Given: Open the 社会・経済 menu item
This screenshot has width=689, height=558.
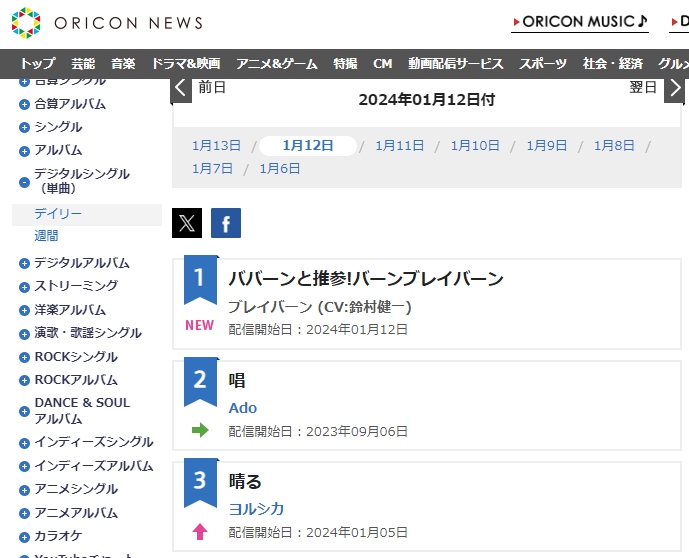Looking at the screenshot, I should (613, 64).
